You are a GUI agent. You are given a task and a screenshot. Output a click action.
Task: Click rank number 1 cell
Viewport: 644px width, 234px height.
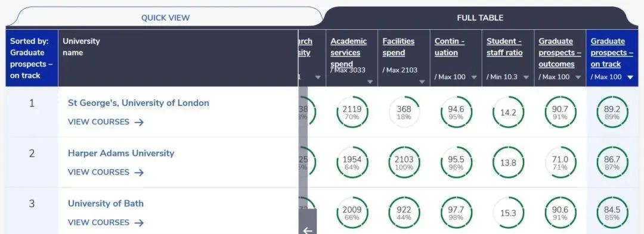pos(32,112)
